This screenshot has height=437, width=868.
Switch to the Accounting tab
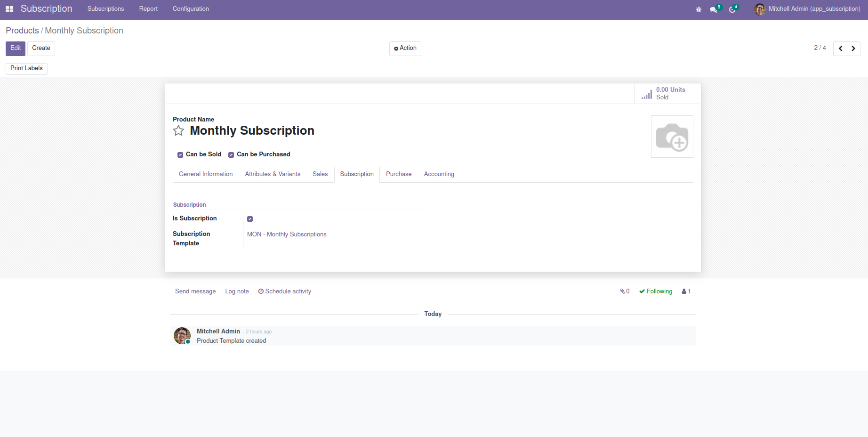(439, 174)
